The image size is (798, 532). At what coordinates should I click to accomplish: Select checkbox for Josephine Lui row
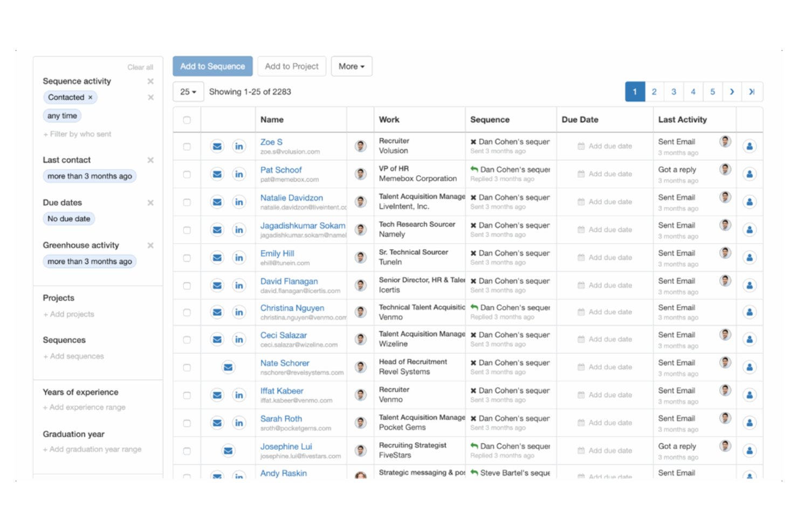[x=187, y=451]
